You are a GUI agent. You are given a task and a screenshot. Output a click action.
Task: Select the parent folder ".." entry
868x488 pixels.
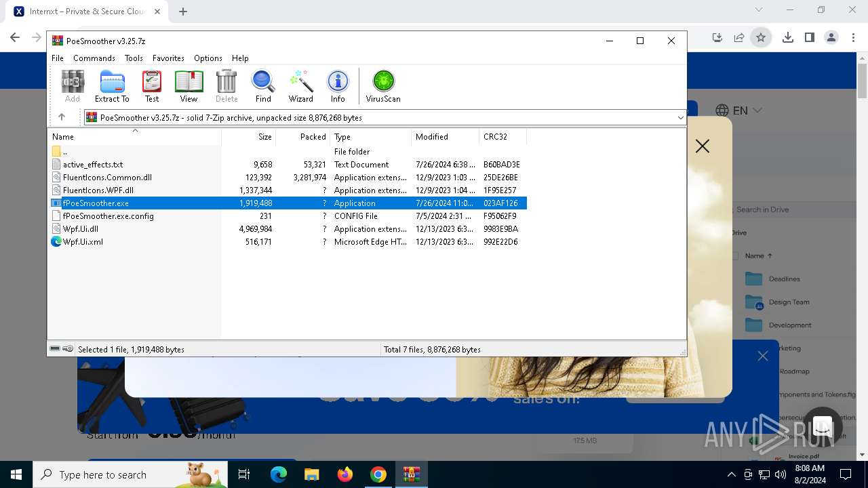[x=287, y=152]
